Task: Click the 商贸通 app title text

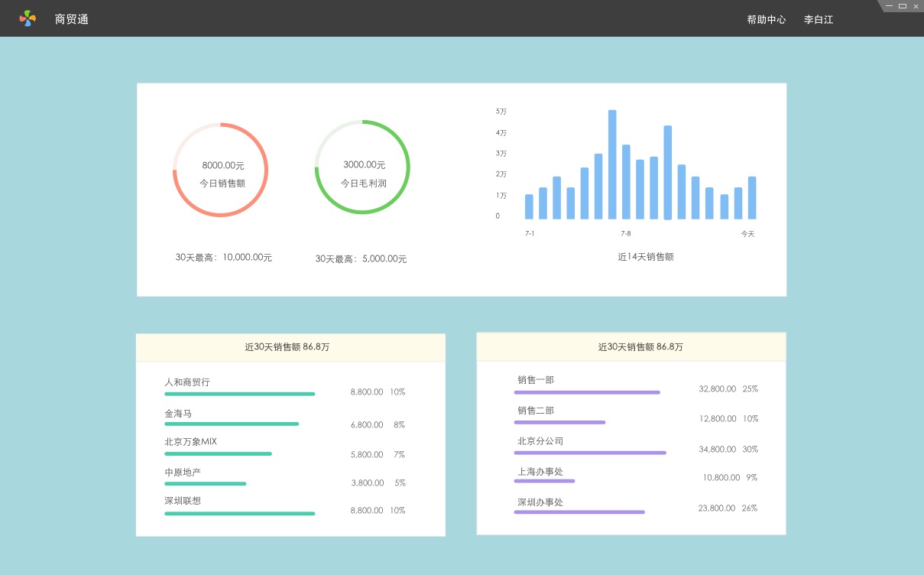Action: coord(72,19)
